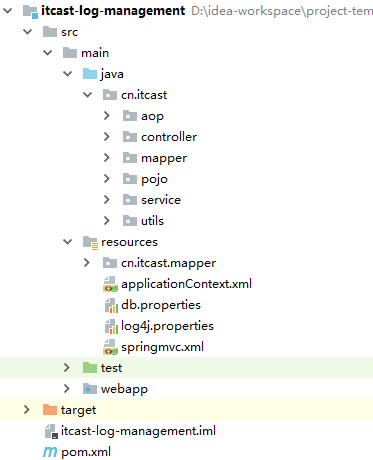
Task: Select the utils package
Action: pos(152,221)
